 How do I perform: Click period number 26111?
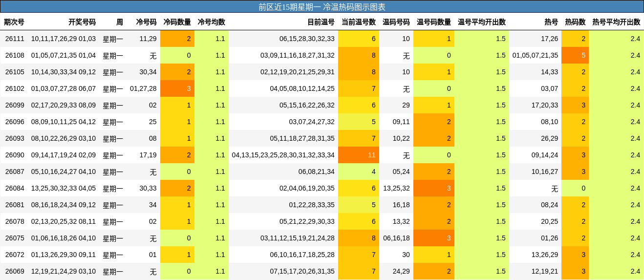pyautogui.click(x=15, y=39)
